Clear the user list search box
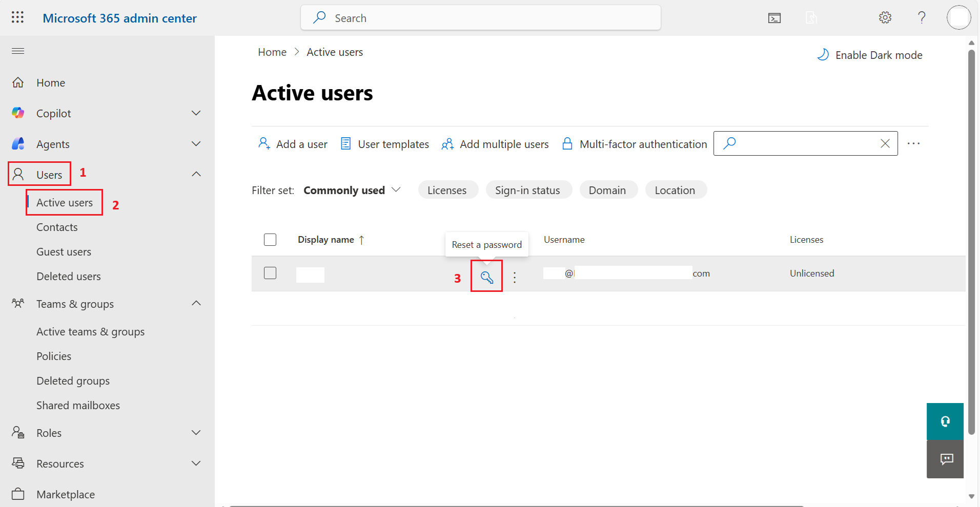The height and width of the screenshot is (507, 980). 885,143
